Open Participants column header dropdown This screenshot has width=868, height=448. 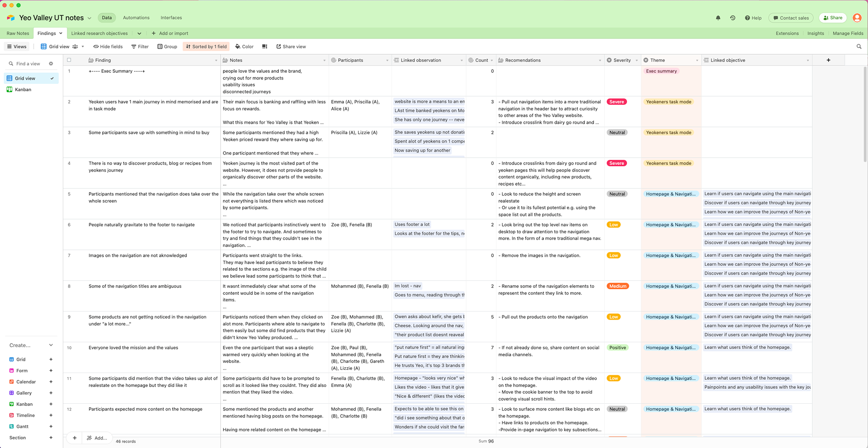pyautogui.click(x=387, y=60)
